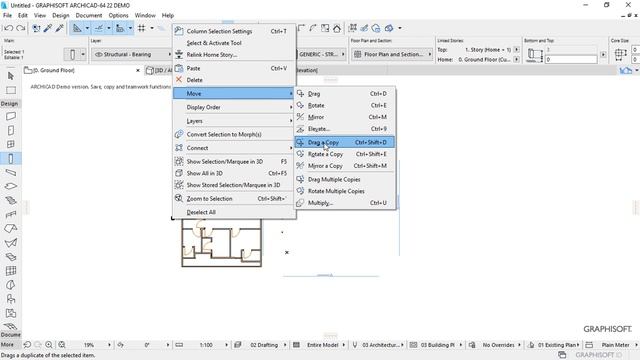The height and width of the screenshot is (360, 640).
Task: Click the previous zoom icon
Action: click(27, 345)
